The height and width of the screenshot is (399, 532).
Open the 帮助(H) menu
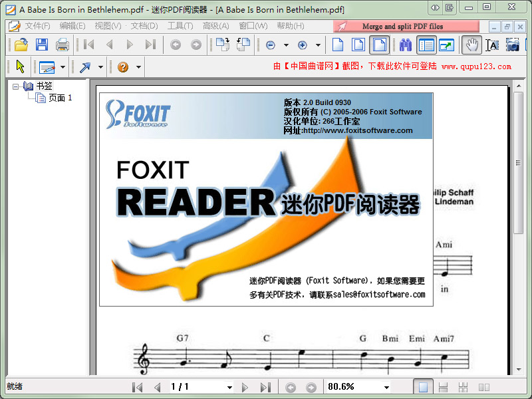click(x=290, y=26)
